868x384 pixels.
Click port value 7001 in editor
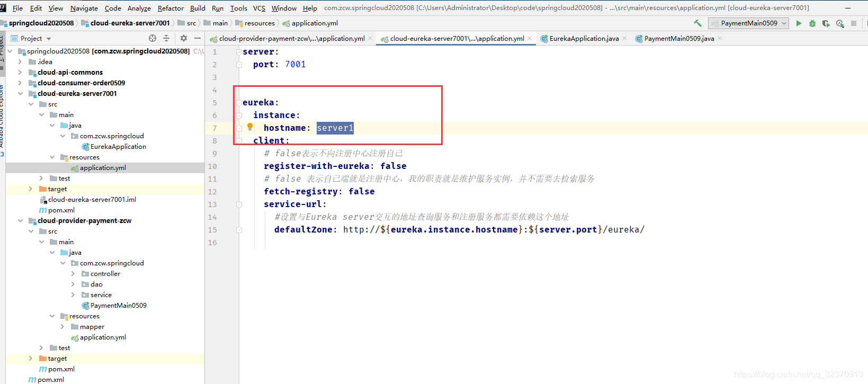click(295, 64)
